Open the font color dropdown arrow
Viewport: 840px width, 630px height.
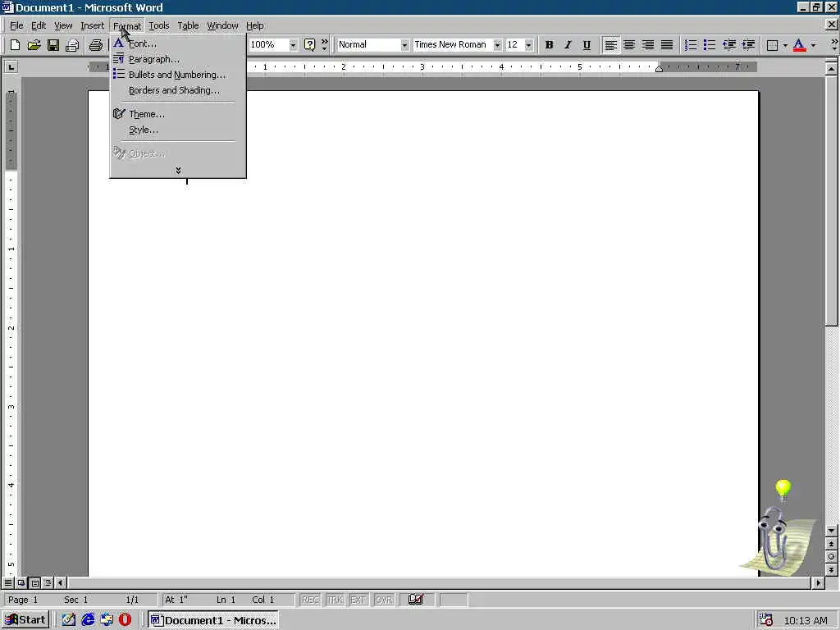coord(813,46)
